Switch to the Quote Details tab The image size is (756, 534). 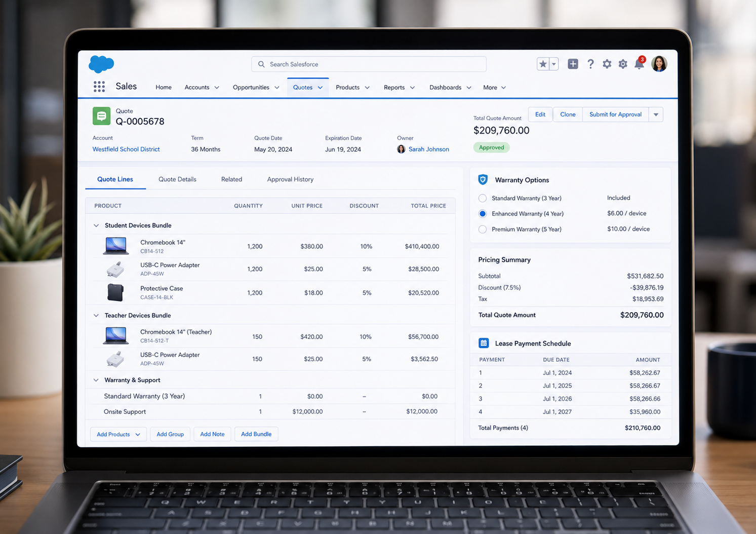(x=177, y=179)
